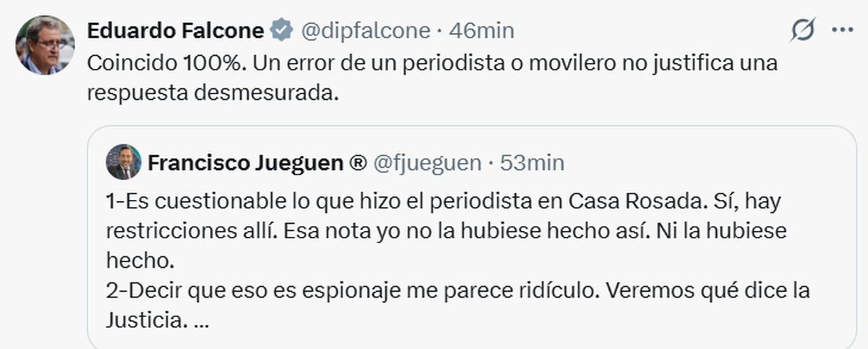Click Francisco Jueguen's small avatar

124,162
